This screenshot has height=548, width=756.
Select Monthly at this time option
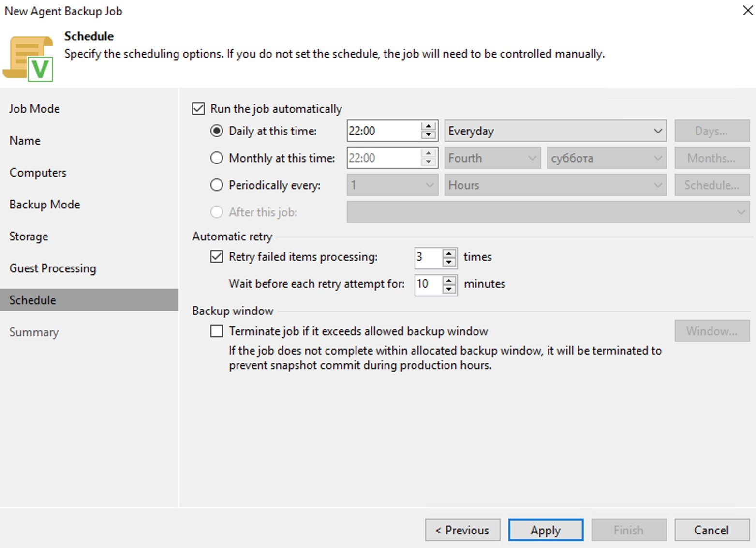pos(217,158)
